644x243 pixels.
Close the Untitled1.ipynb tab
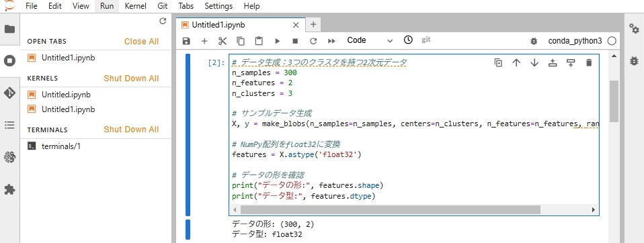click(x=296, y=25)
